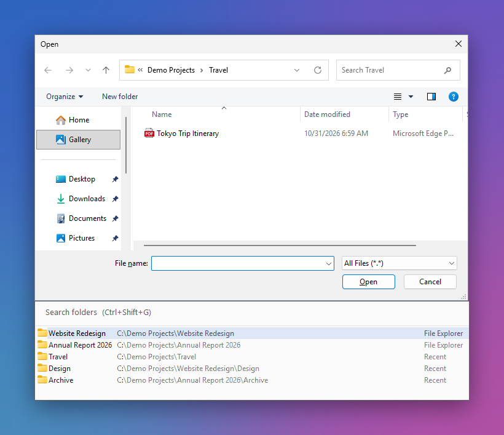Click the navigation pane vertical scrollbar
The height and width of the screenshot is (435, 504).
click(x=126, y=145)
